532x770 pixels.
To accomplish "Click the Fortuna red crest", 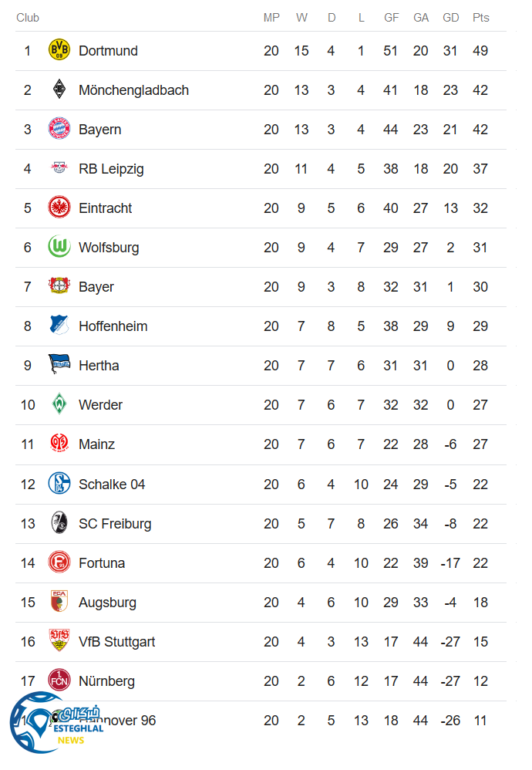I will [59, 563].
